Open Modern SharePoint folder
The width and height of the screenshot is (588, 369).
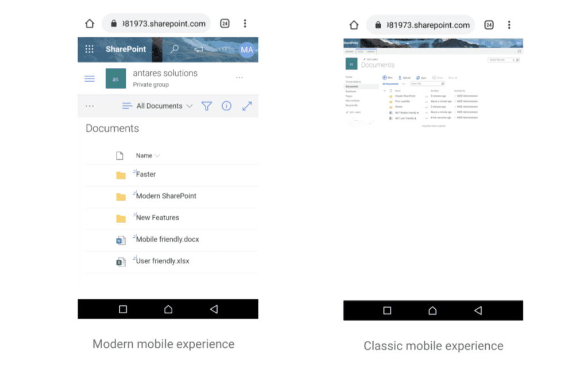166,196
